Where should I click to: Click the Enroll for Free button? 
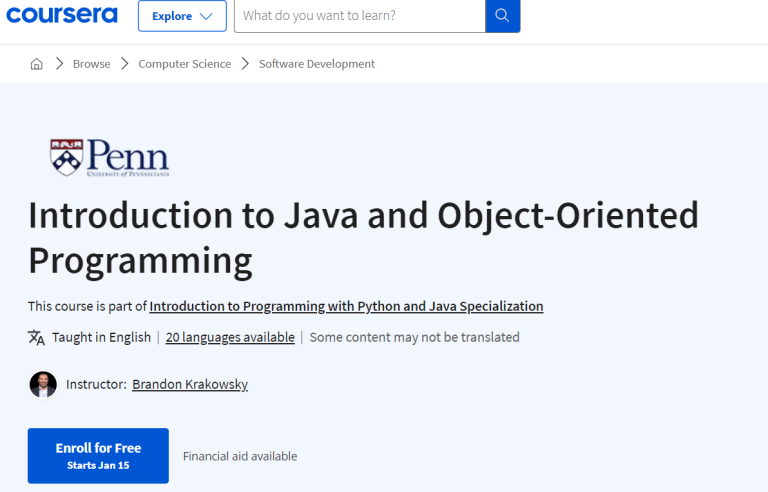[x=98, y=456]
